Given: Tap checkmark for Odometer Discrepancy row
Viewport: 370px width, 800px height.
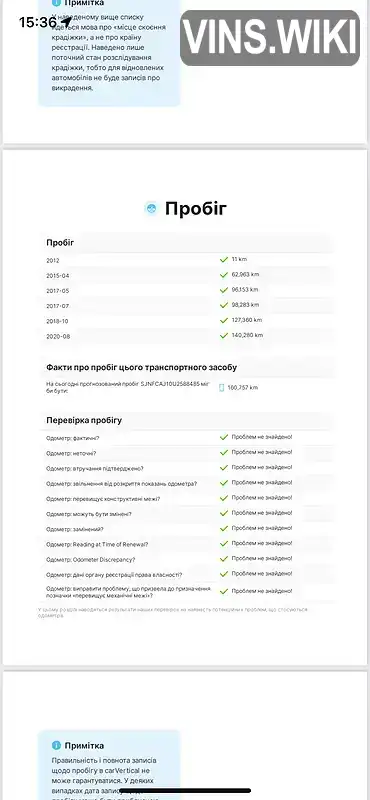Looking at the screenshot, I should pyautogui.click(x=224, y=559).
